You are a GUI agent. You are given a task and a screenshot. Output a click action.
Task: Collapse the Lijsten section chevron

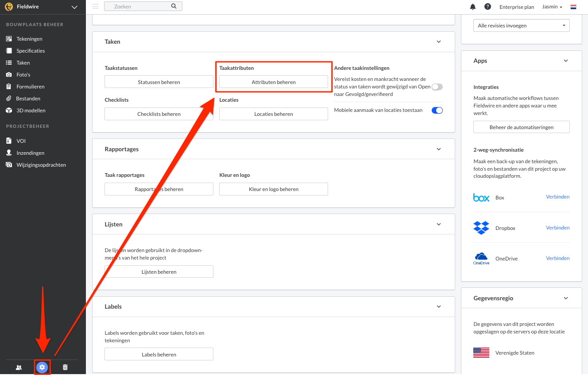[x=439, y=224]
